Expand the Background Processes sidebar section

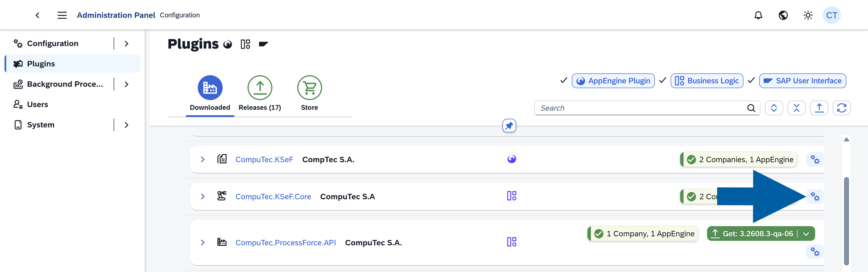127,84
